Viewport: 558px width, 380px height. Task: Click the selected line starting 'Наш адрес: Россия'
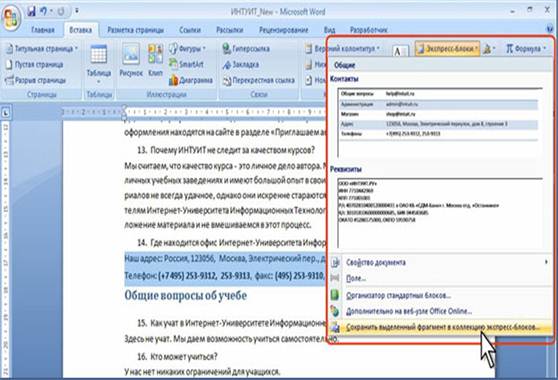[x=225, y=259]
